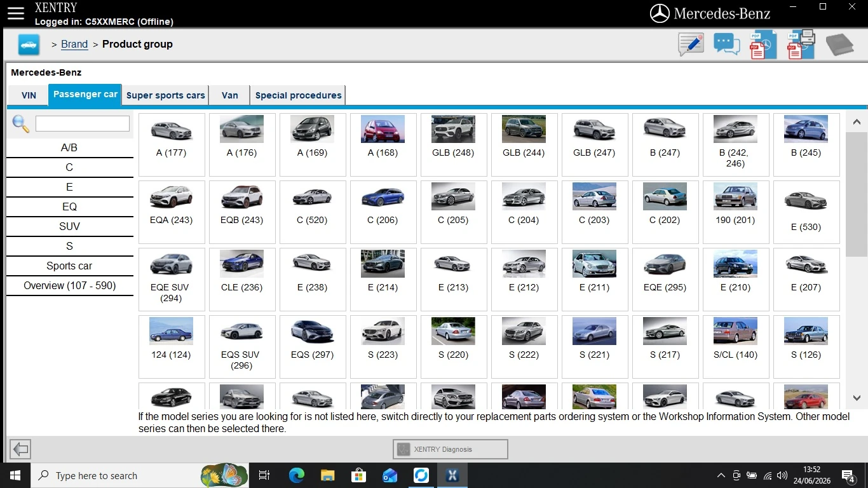Click the model series search field
This screenshot has height=488, width=868.
click(83, 123)
